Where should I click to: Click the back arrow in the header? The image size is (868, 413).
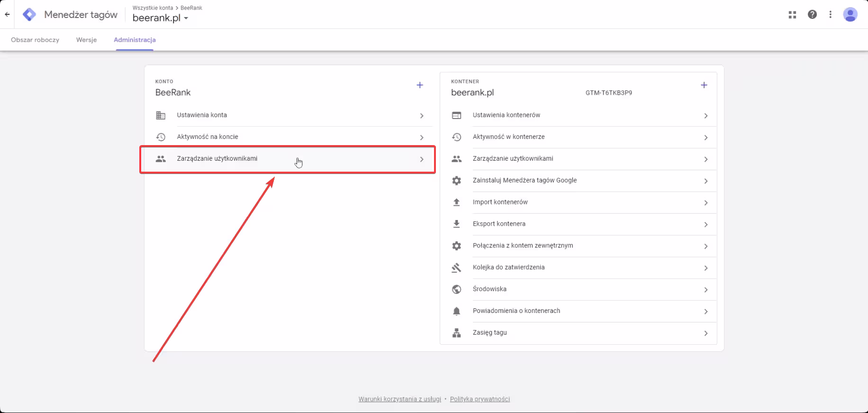[x=7, y=14]
